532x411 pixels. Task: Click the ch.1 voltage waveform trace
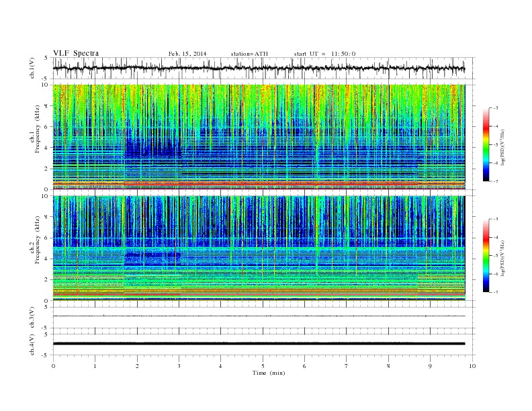pyautogui.click(x=259, y=68)
